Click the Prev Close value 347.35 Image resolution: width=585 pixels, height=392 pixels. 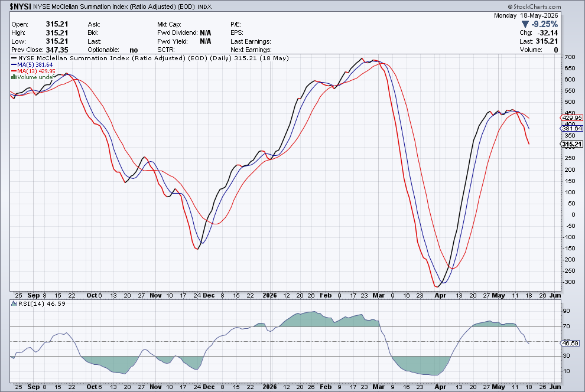point(57,50)
